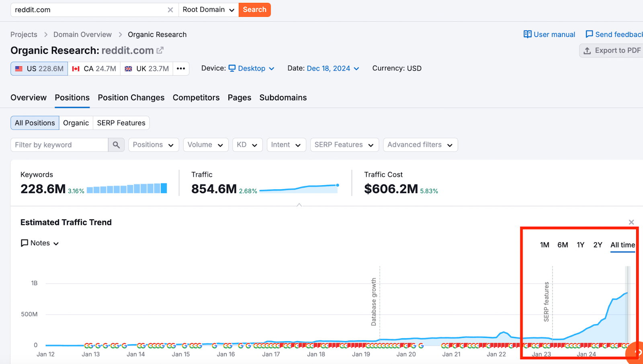The width and height of the screenshot is (643, 364).
Task: Click the Currency: USD label
Action: pos(397,68)
